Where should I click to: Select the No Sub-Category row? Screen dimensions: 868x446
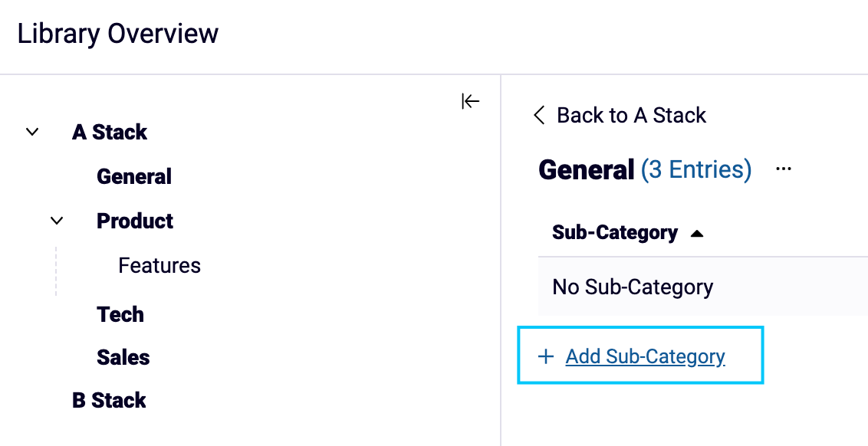click(x=631, y=287)
